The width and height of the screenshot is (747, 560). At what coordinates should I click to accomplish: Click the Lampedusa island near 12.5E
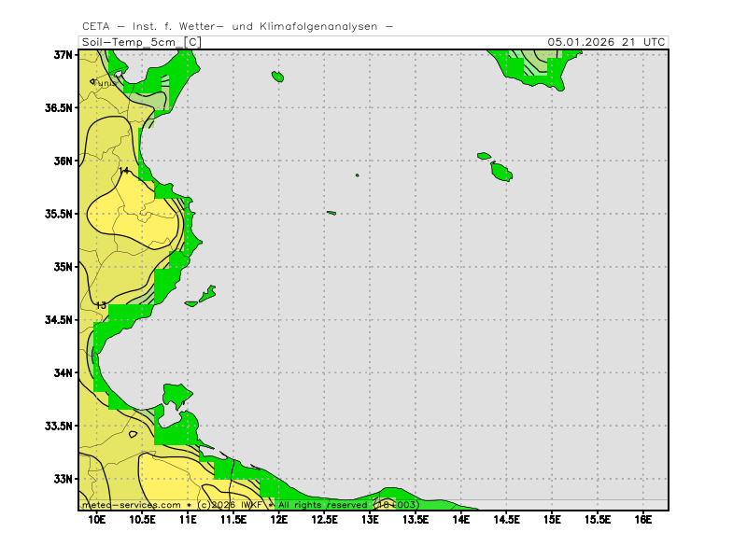point(331,213)
